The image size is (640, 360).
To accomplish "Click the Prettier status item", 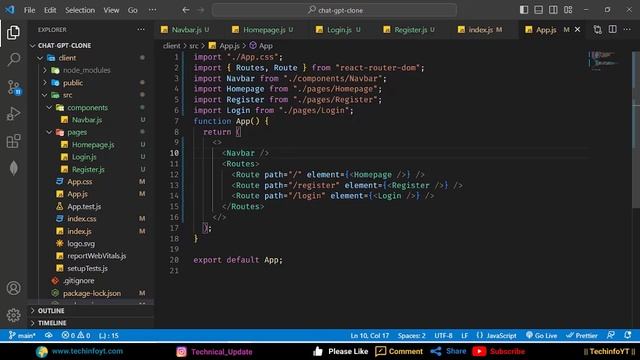I will coord(582,336).
